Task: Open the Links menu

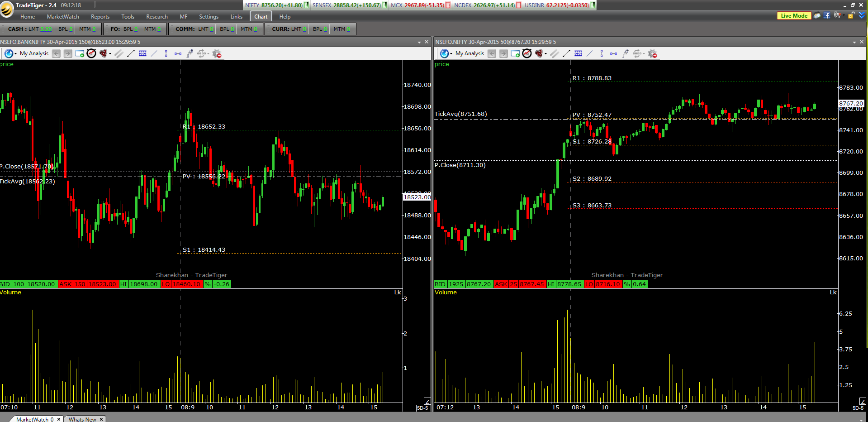Action: click(237, 17)
